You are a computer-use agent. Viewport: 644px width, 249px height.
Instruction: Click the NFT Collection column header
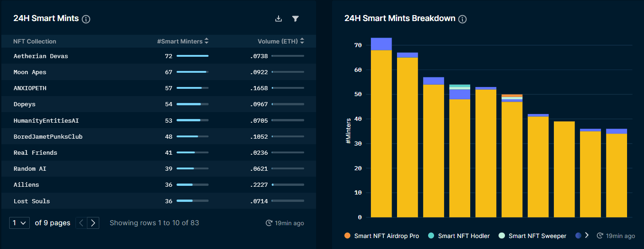(x=35, y=41)
